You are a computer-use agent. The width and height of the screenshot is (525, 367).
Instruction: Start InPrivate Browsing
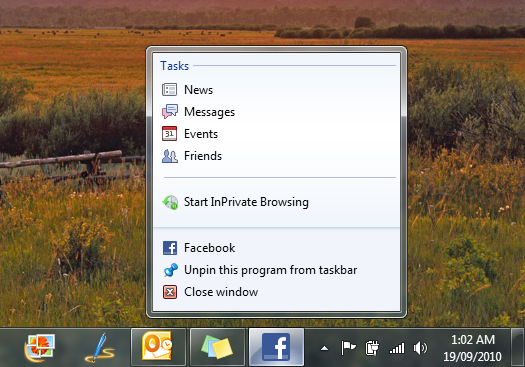click(276, 202)
